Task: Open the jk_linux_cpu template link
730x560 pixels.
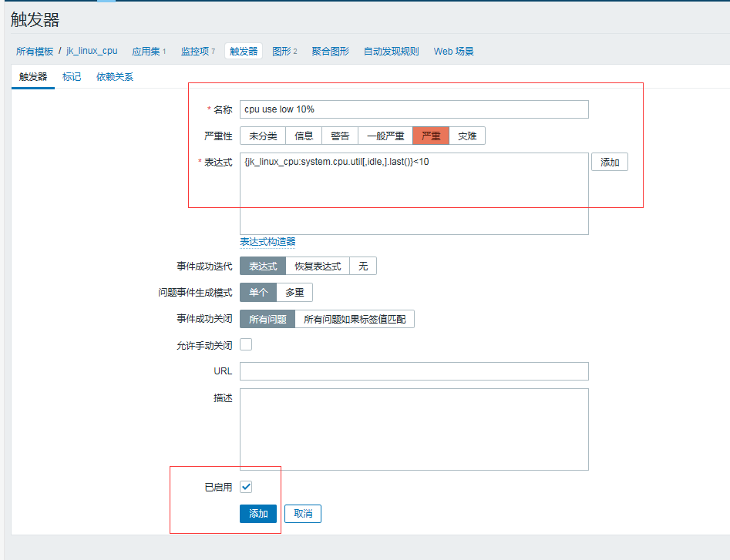Action: pos(92,51)
